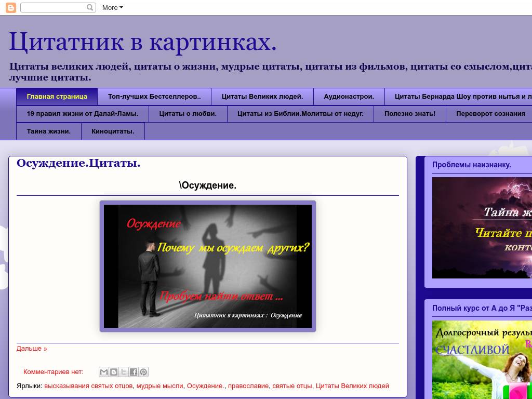Open the More dropdown in the navbar

[x=111, y=7]
